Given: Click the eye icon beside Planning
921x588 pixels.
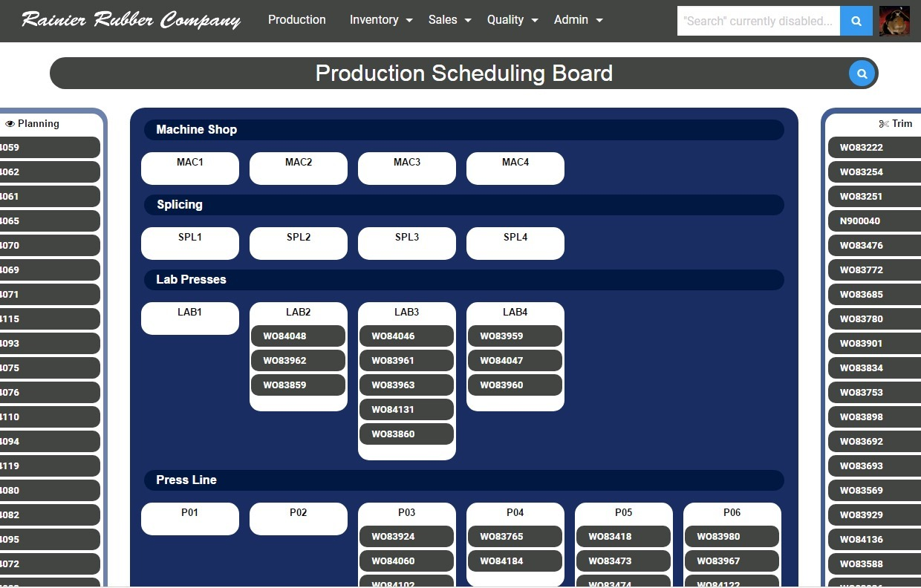Looking at the screenshot, I should tap(10, 124).
